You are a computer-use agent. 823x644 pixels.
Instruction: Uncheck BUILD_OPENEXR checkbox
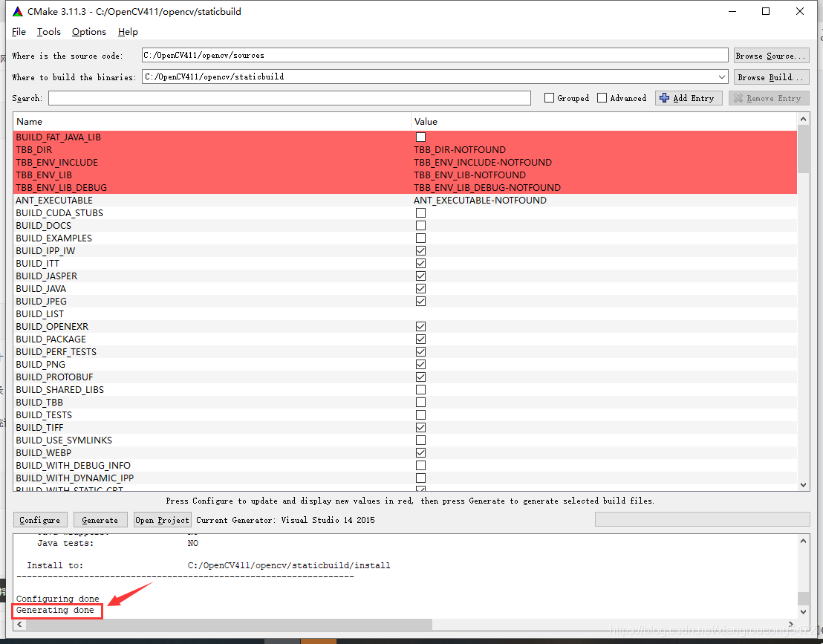(x=420, y=327)
